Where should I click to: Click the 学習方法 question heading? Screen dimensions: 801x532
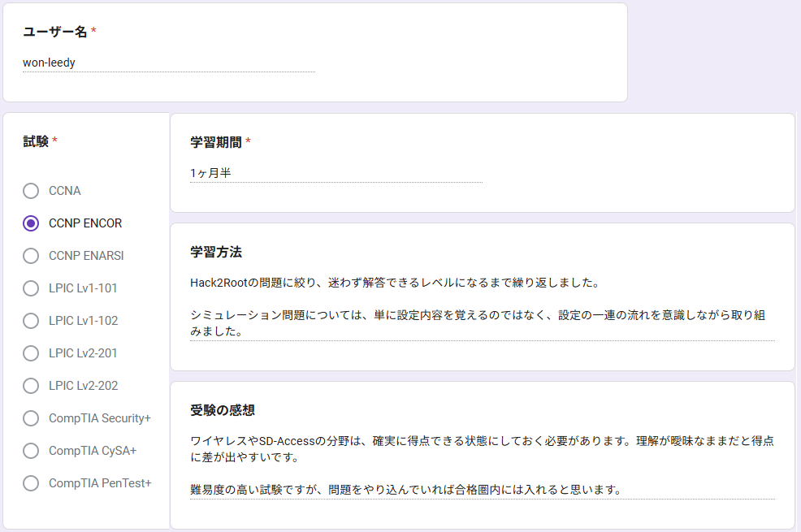coord(215,252)
